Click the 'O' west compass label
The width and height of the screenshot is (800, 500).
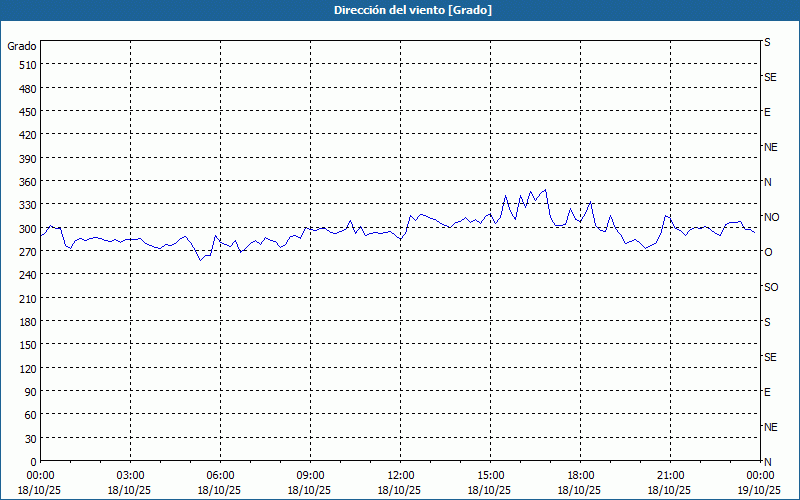point(768,252)
